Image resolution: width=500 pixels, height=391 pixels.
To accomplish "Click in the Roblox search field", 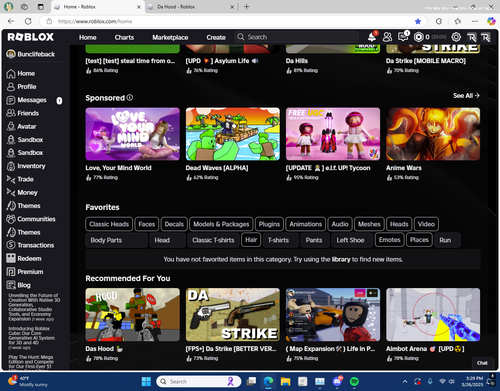I will pos(297,37).
